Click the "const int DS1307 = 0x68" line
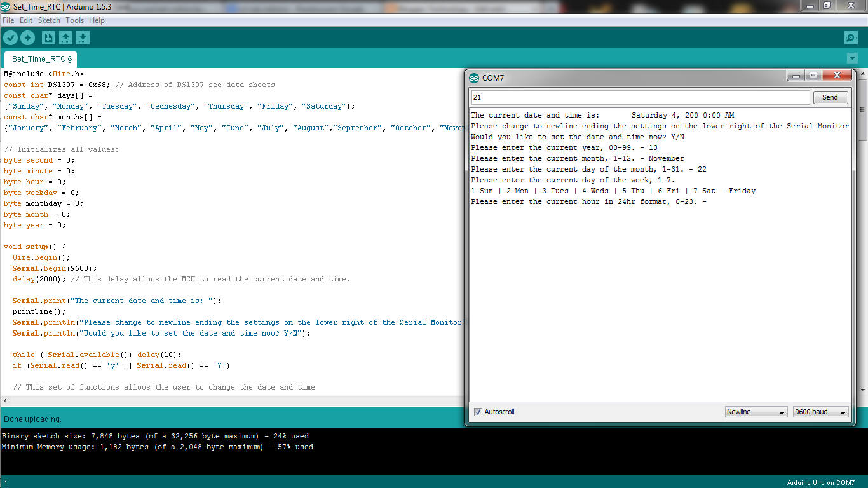 click(x=140, y=85)
